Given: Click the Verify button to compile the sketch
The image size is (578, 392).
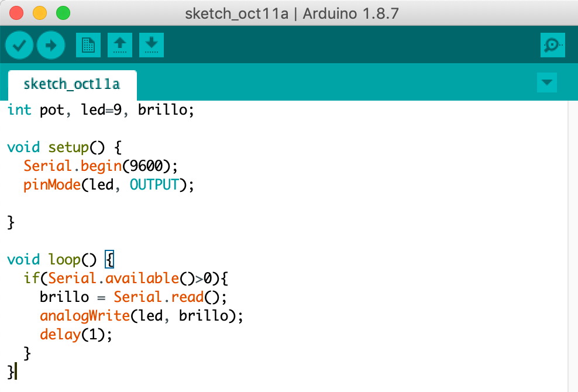Looking at the screenshot, I should (x=19, y=44).
